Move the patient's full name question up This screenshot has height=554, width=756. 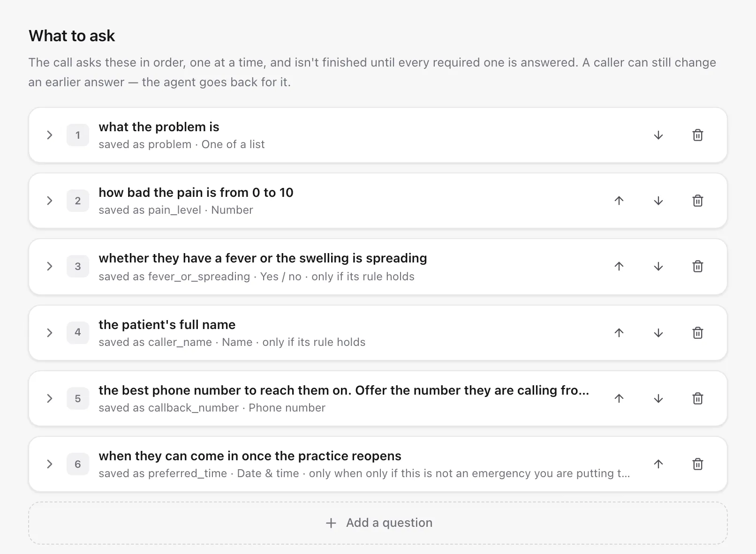click(619, 333)
